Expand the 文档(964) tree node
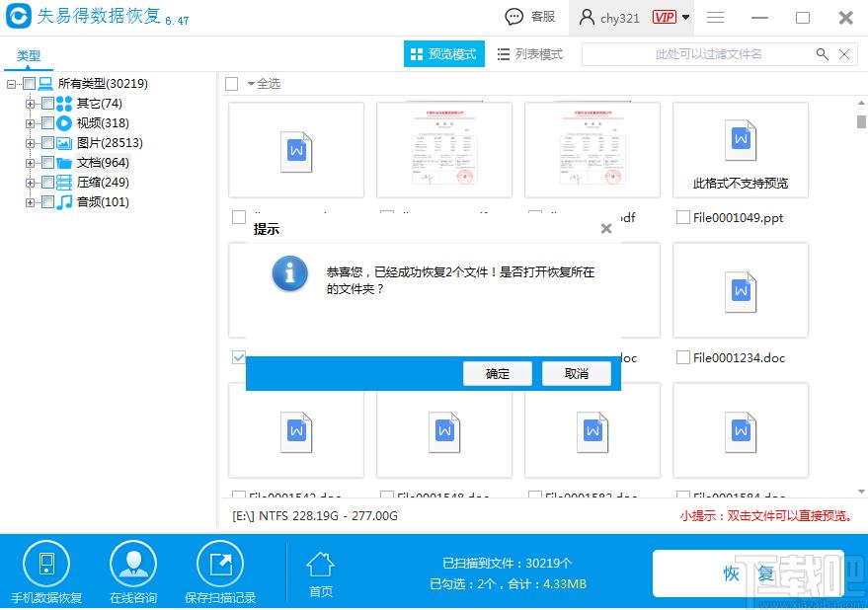 pos(30,163)
